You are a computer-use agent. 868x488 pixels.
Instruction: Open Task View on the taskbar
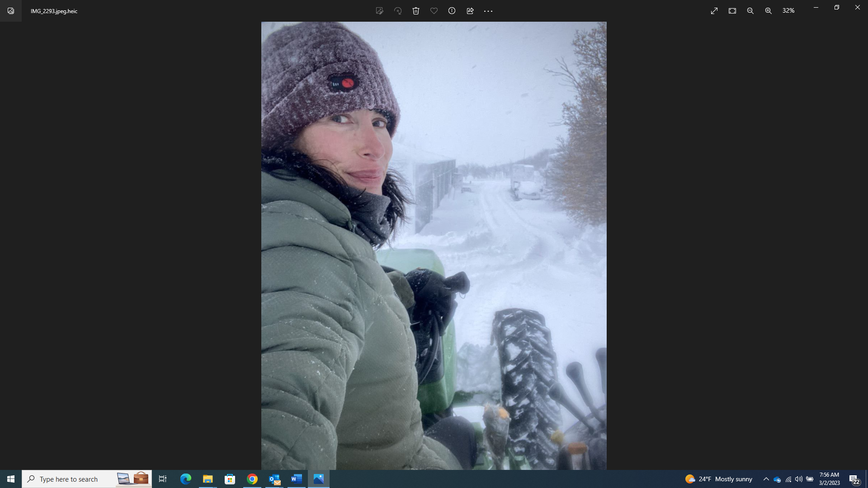(163, 479)
